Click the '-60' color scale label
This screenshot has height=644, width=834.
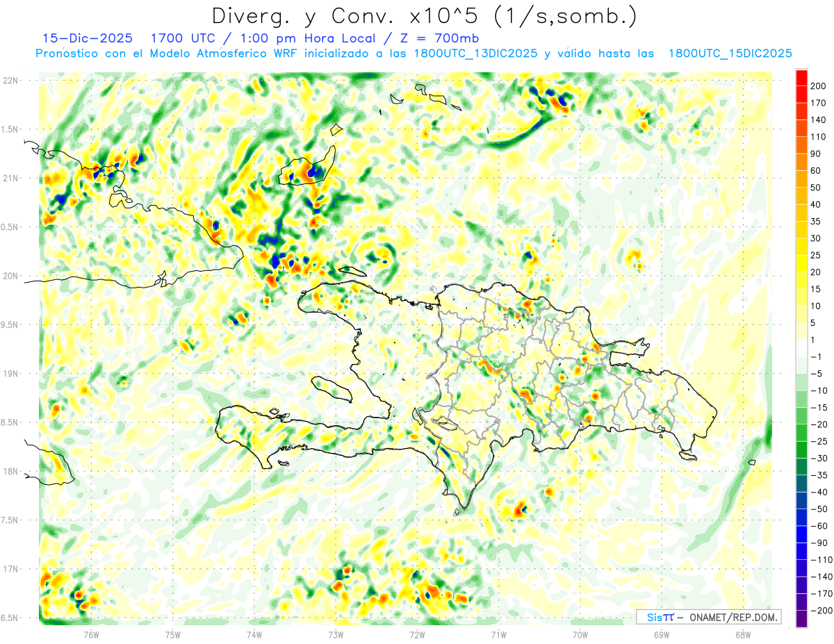click(x=821, y=526)
